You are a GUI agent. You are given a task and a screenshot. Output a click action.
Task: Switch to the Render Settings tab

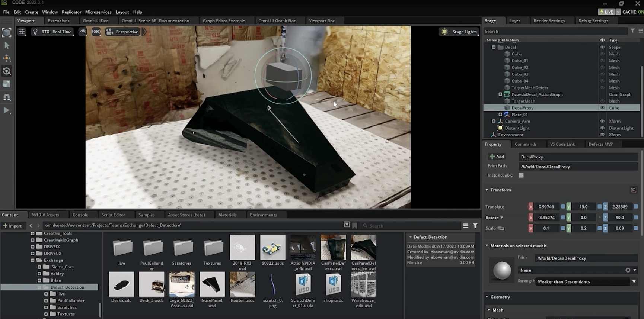(x=549, y=21)
